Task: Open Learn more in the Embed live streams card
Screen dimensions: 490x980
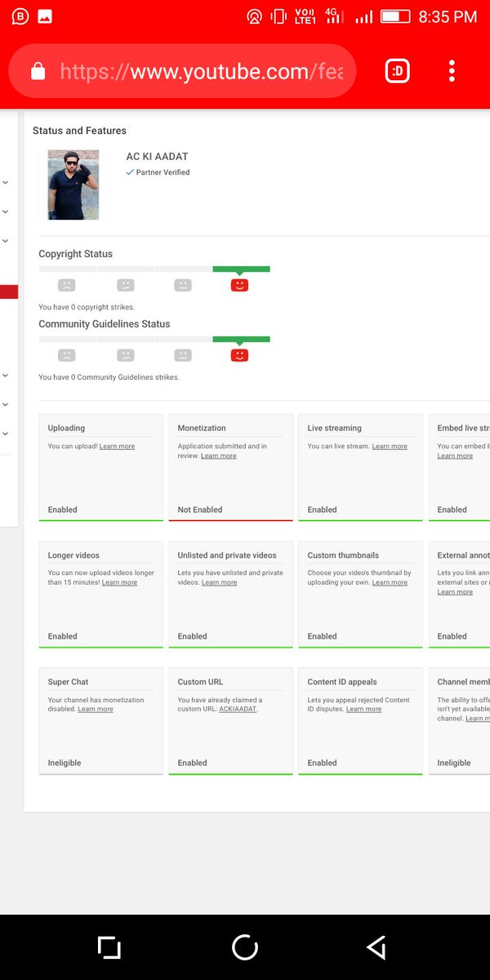Action: click(x=455, y=456)
